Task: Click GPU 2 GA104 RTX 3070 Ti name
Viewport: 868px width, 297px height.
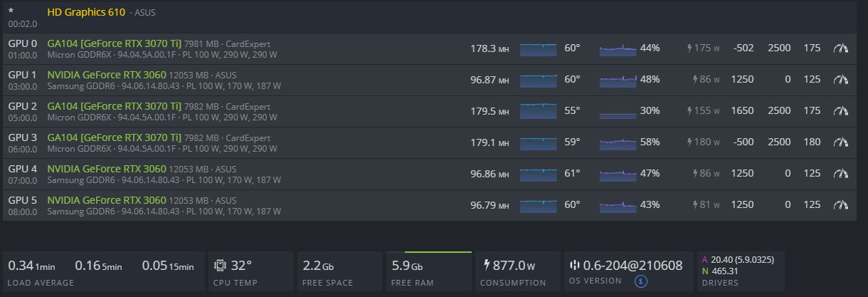Action: [114, 106]
